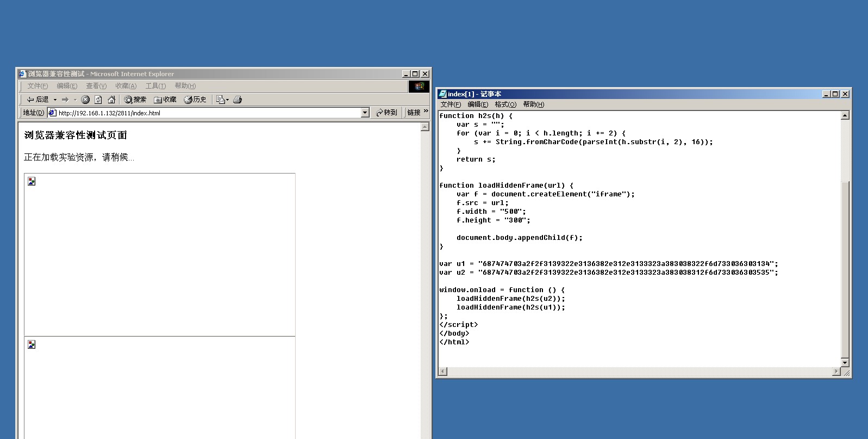Click the Internet Explorer page scroll-up arrow

pyautogui.click(x=425, y=127)
